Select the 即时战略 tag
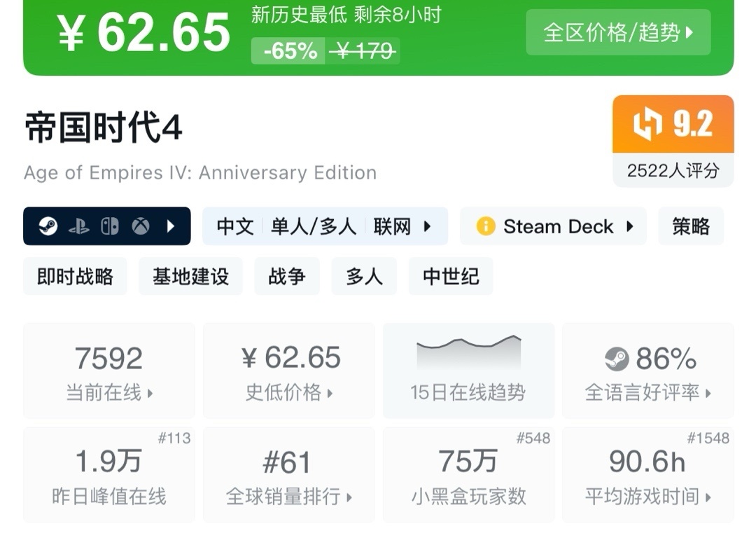This screenshot has height=538, width=756. click(75, 276)
